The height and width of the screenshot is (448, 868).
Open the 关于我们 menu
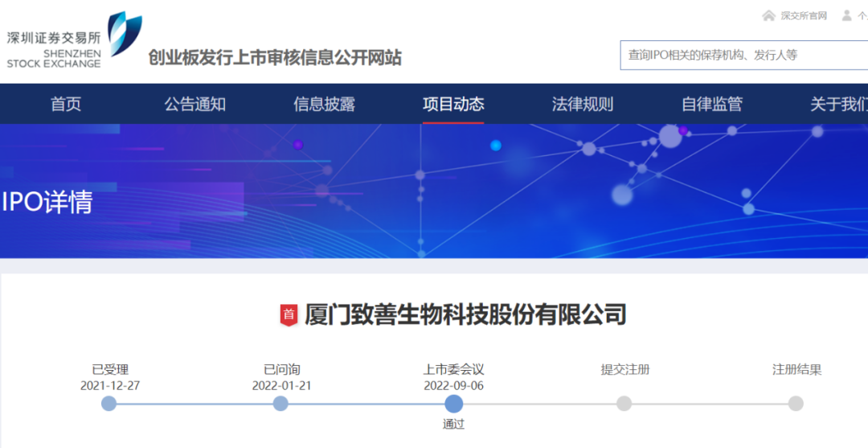(839, 104)
